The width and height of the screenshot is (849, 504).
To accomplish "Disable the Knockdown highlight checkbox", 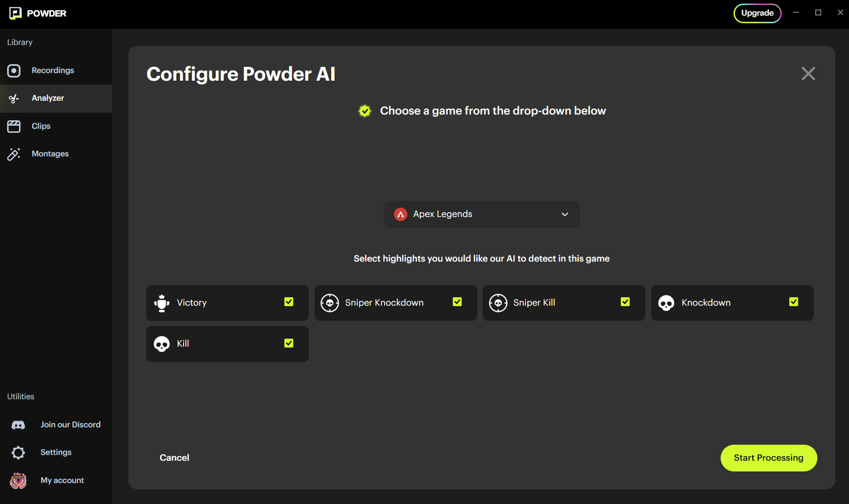I will [x=793, y=302].
